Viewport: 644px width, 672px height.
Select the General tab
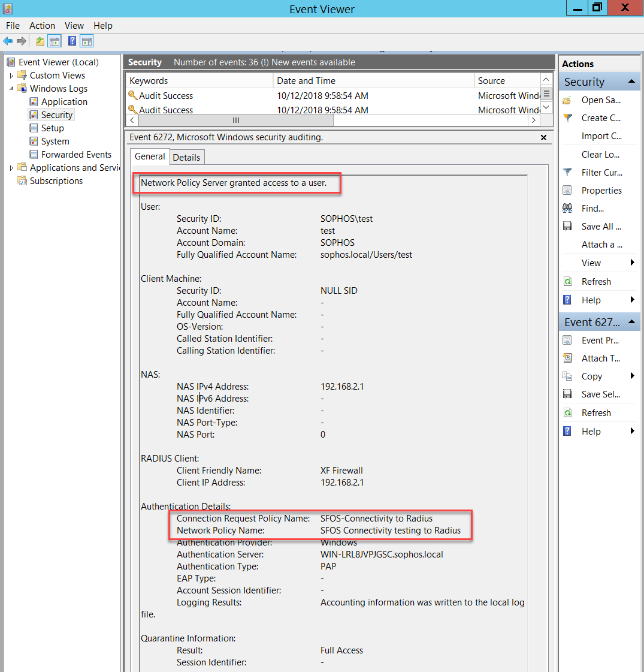[150, 156]
